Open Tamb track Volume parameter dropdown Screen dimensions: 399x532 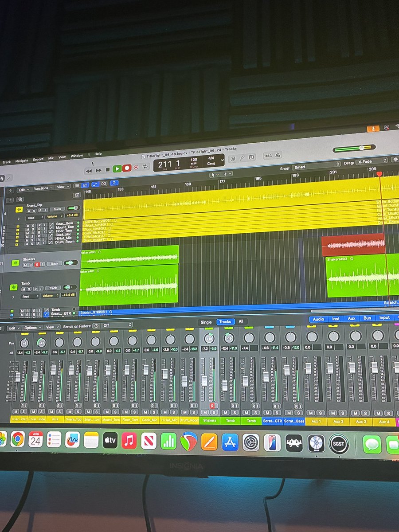point(49,296)
